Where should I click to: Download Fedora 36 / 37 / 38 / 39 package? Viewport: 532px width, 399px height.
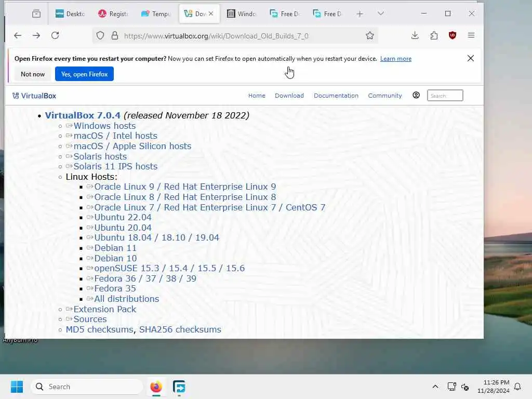click(145, 278)
